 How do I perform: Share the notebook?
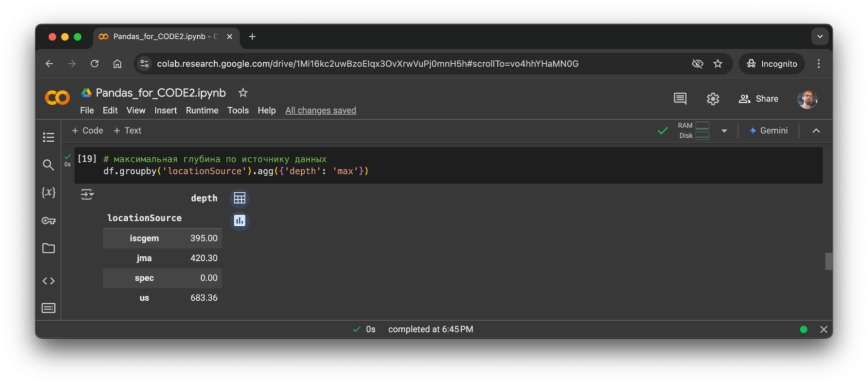tap(759, 98)
